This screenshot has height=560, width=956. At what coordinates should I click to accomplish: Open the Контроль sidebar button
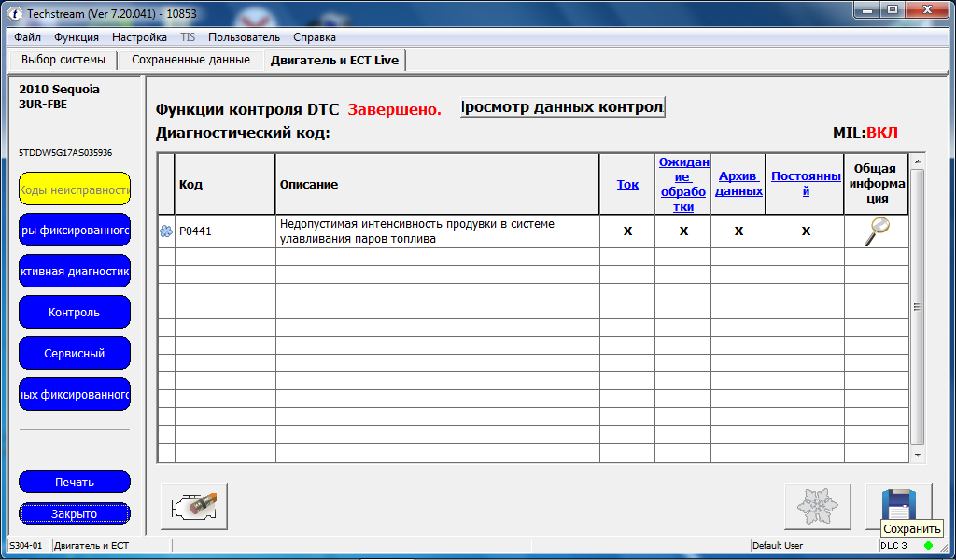75,313
